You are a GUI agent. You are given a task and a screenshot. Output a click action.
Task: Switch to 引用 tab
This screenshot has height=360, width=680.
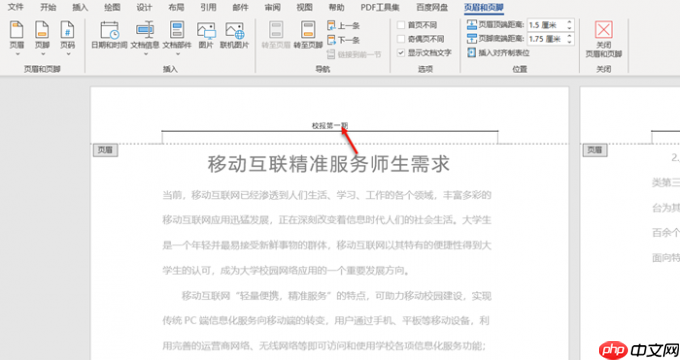click(x=208, y=7)
